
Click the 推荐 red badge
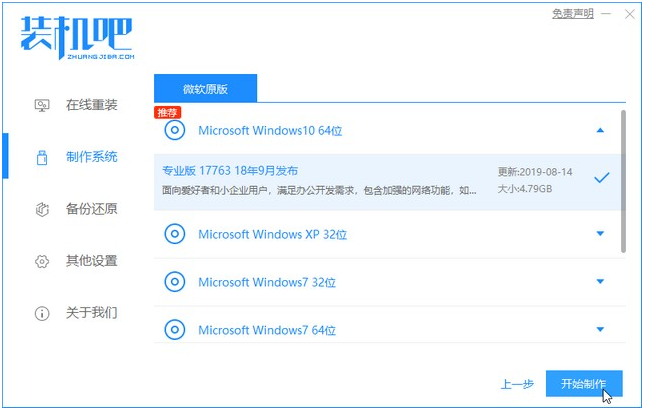click(167, 112)
